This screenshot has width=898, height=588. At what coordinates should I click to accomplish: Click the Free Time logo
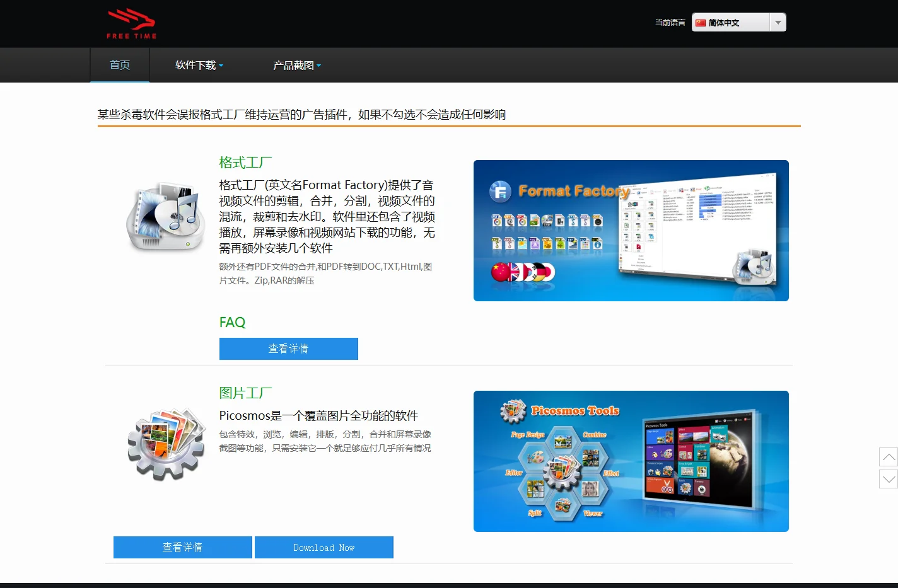(132, 24)
